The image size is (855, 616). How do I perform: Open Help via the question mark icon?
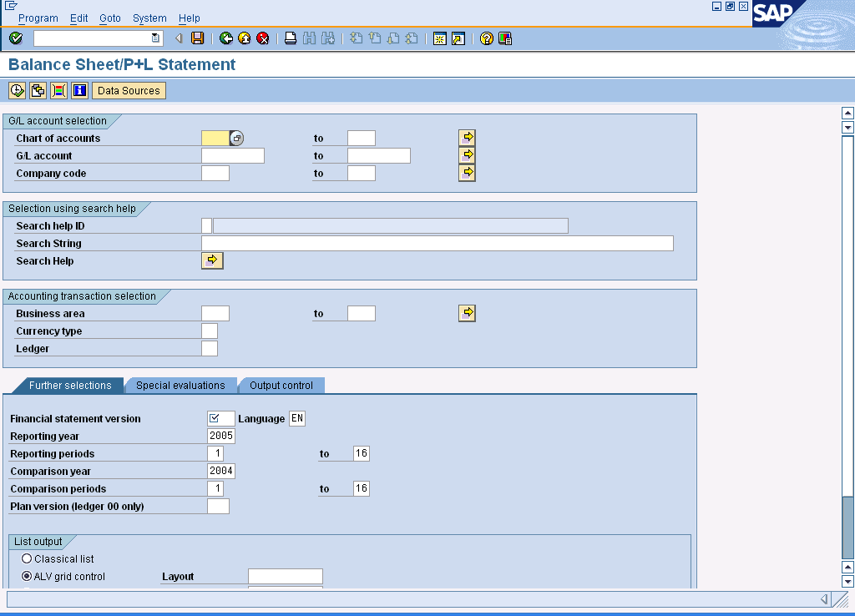[x=487, y=38]
